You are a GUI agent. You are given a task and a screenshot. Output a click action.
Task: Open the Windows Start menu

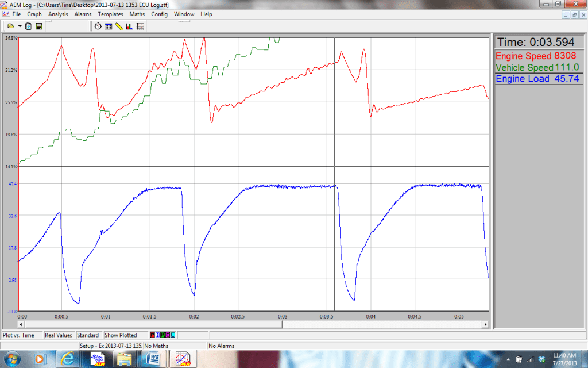click(x=11, y=359)
